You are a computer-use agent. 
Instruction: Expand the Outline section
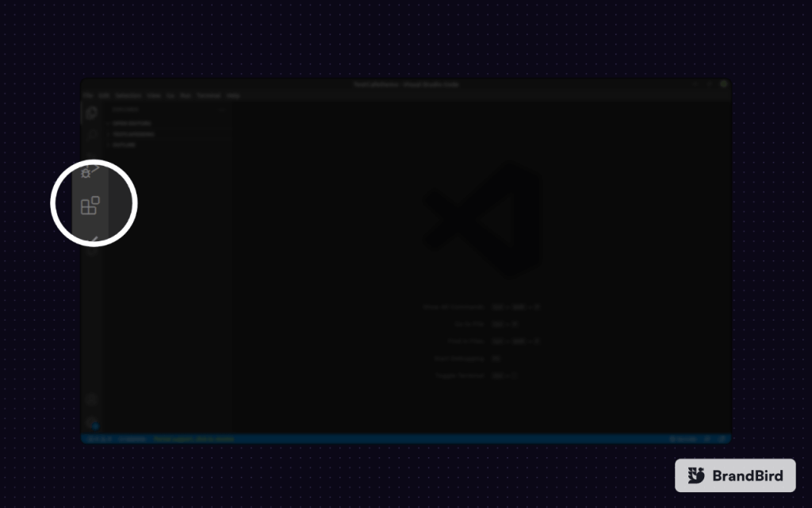tap(124, 146)
